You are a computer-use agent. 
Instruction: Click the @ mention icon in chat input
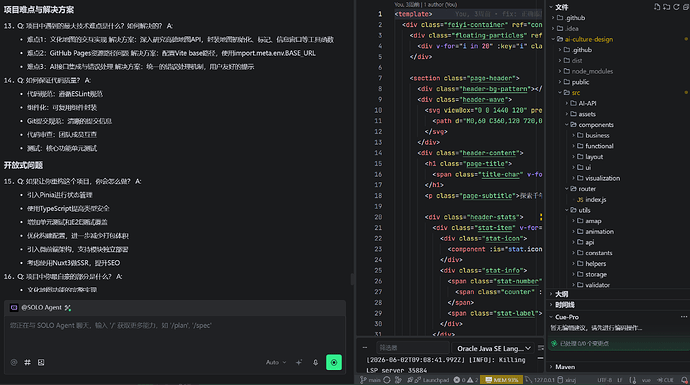pyautogui.click(x=14, y=362)
